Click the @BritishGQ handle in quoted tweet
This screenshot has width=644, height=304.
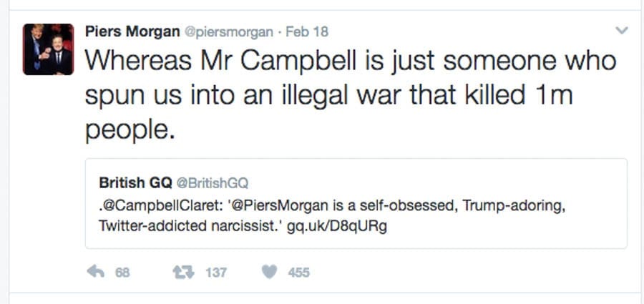(x=213, y=182)
